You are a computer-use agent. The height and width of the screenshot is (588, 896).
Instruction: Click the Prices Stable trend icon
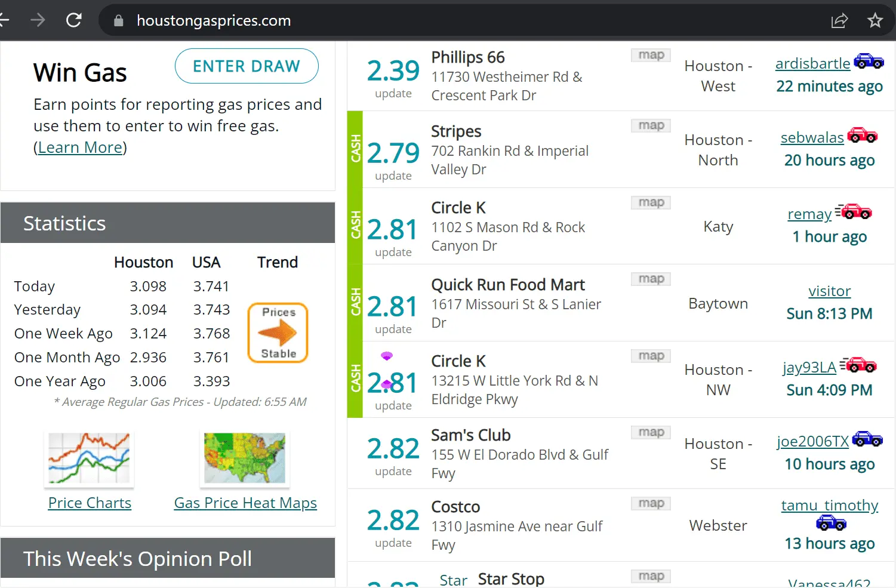pos(278,333)
